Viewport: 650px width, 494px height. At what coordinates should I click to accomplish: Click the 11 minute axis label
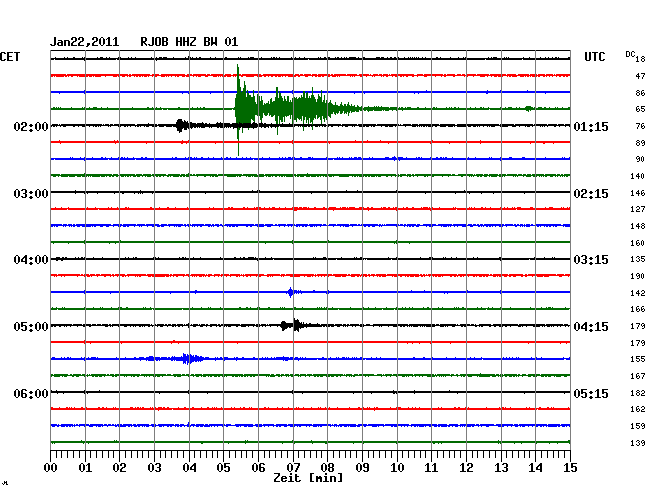click(x=431, y=468)
